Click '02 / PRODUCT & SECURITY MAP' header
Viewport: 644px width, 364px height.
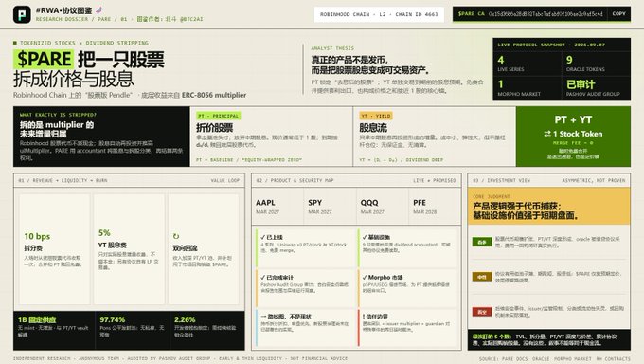pyautogui.click(x=295, y=180)
